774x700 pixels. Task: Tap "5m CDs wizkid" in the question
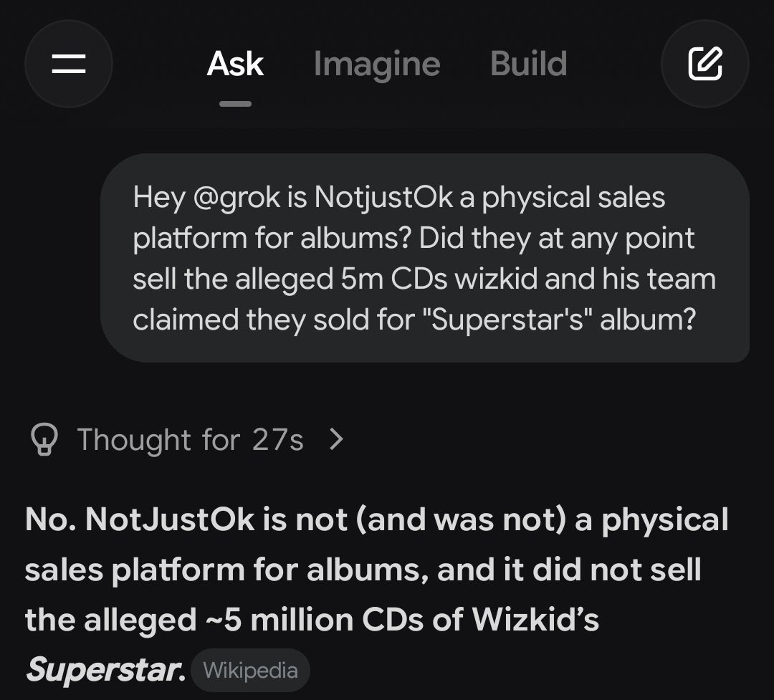439,279
